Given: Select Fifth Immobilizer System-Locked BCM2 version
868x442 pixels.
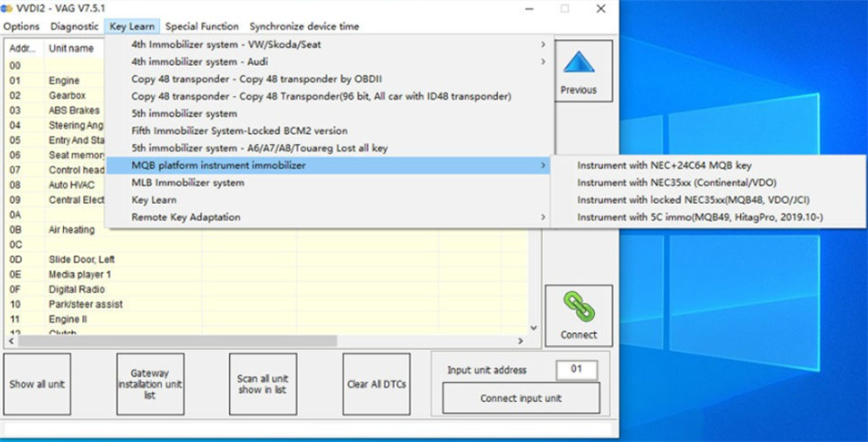Looking at the screenshot, I should click(239, 131).
